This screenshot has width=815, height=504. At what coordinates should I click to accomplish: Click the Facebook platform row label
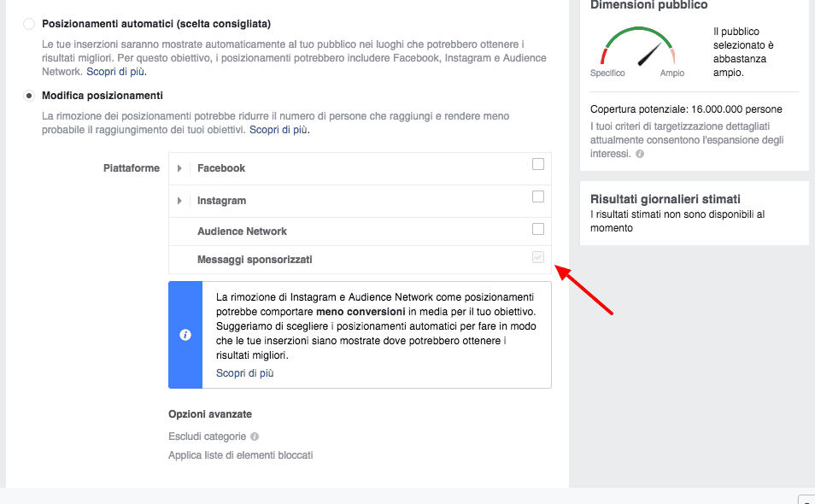pyautogui.click(x=221, y=168)
